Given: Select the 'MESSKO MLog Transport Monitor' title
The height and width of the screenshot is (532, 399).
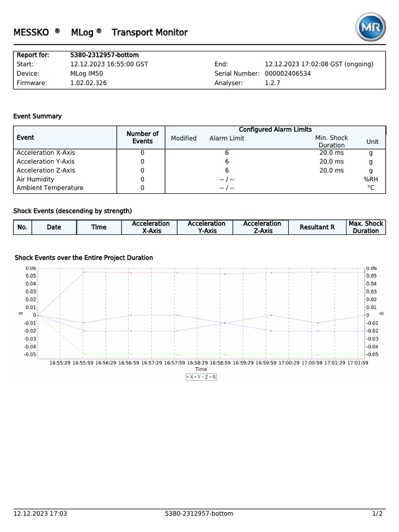Looking at the screenshot, I should [100, 32].
